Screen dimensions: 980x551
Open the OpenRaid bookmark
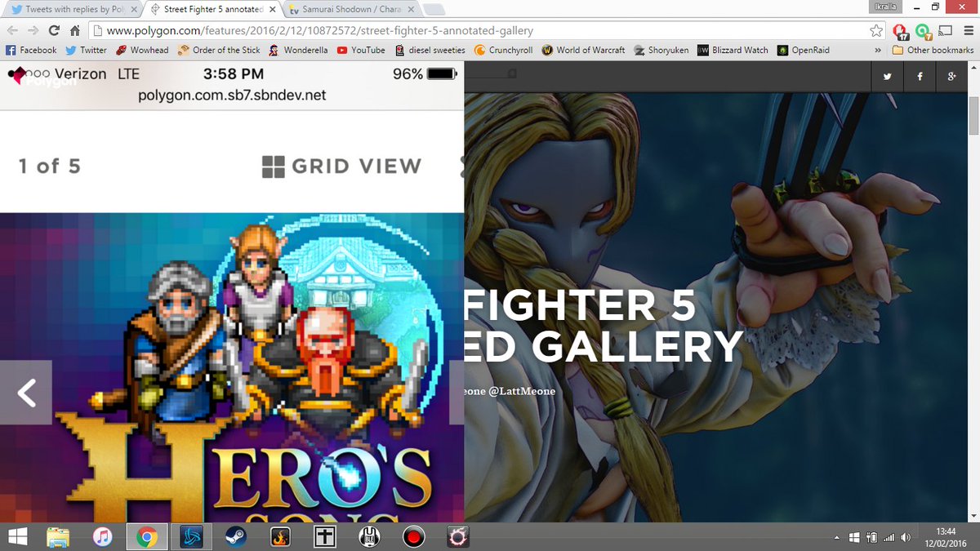[803, 50]
